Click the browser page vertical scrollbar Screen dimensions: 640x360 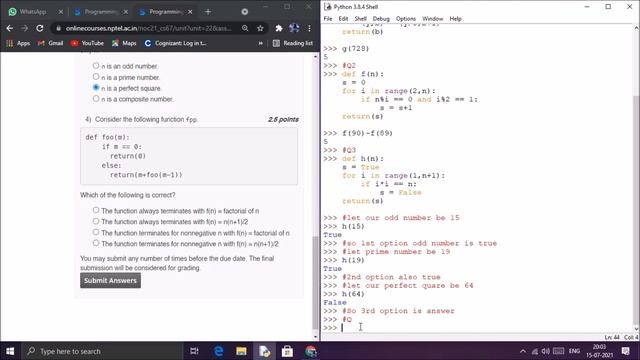[315, 282]
